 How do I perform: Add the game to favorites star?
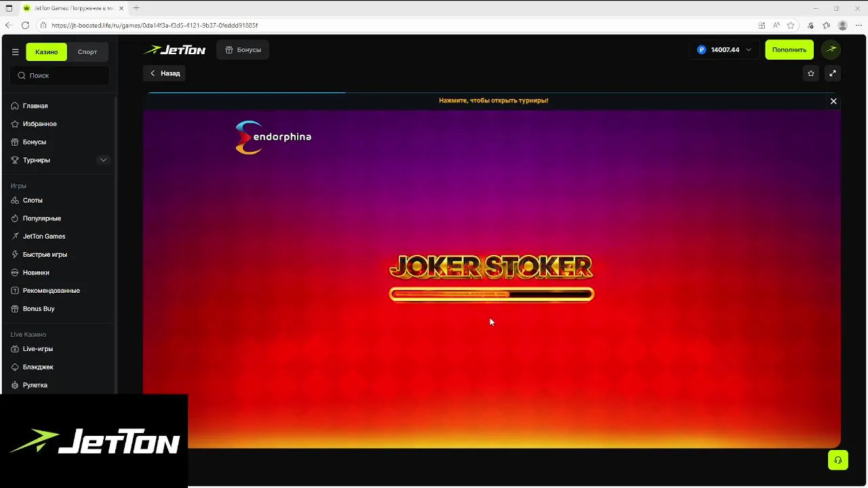pos(811,73)
